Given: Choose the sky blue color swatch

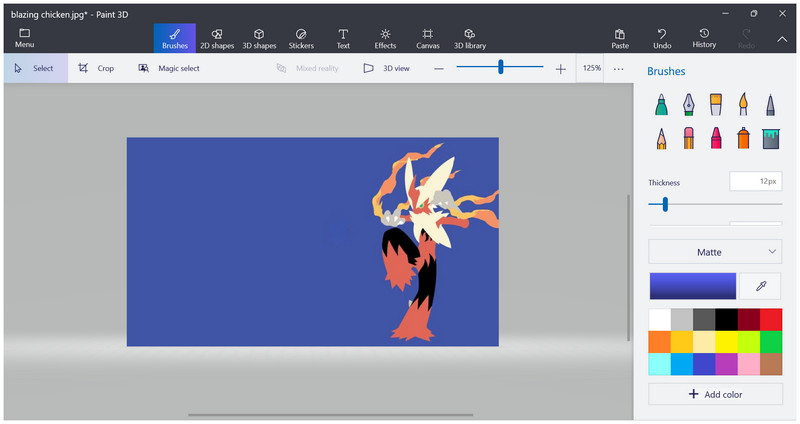Looking at the screenshot, I should tap(682, 364).
